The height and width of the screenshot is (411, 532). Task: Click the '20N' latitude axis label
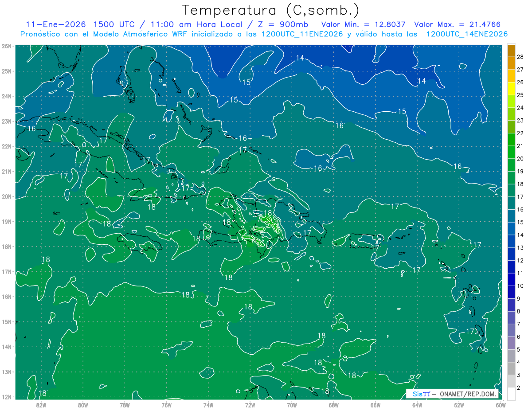(7, 196)
